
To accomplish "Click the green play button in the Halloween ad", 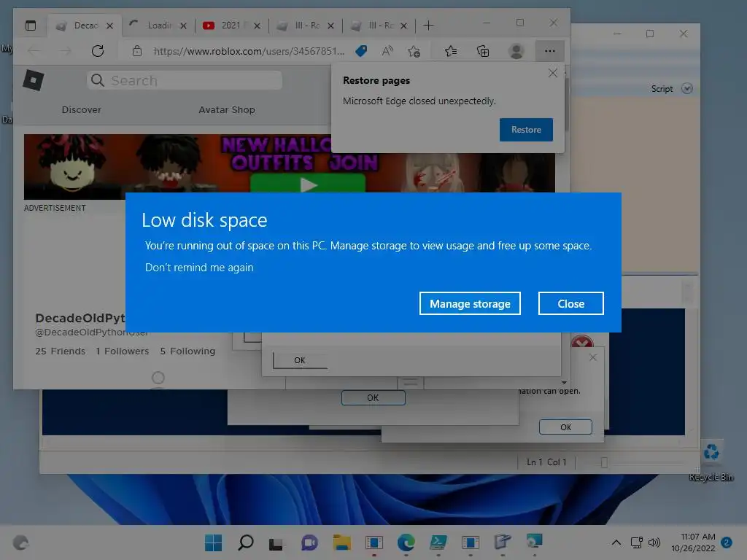I will pyautogui.click(x=308, y=184).
